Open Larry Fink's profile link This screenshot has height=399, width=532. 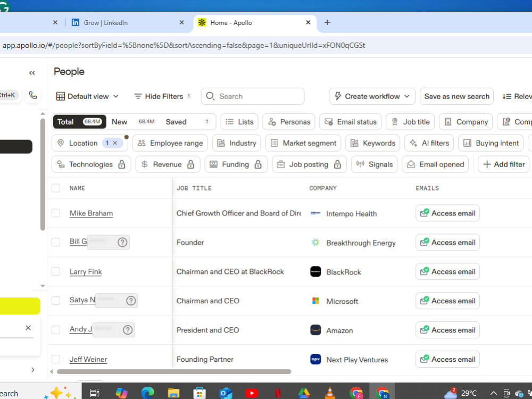86,272
